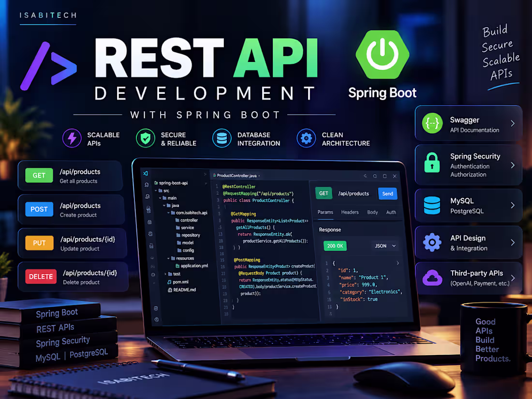Image resolution: width=532 pixels, height=399 pixels.
Task: Click the blue POST badge
Action: (x=39, y=209)
